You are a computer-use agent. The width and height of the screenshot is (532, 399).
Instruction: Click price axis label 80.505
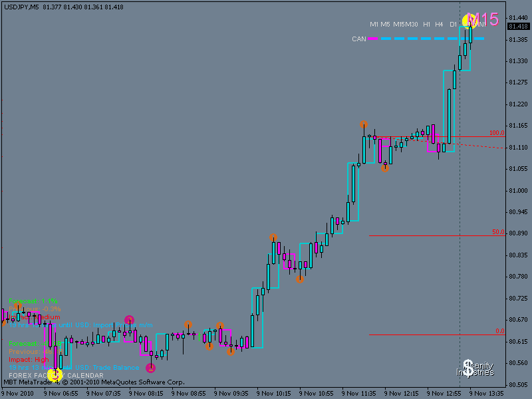pos(518,385)
